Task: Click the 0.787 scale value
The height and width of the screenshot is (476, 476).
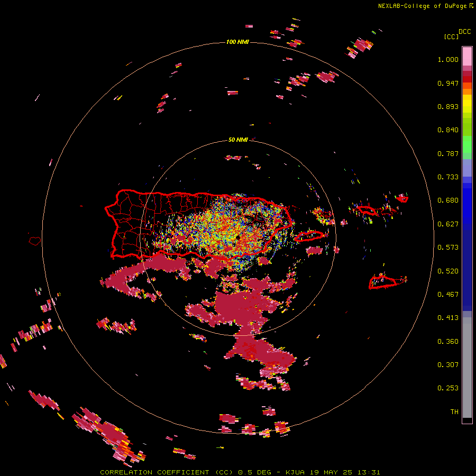Action: (448, 153)
